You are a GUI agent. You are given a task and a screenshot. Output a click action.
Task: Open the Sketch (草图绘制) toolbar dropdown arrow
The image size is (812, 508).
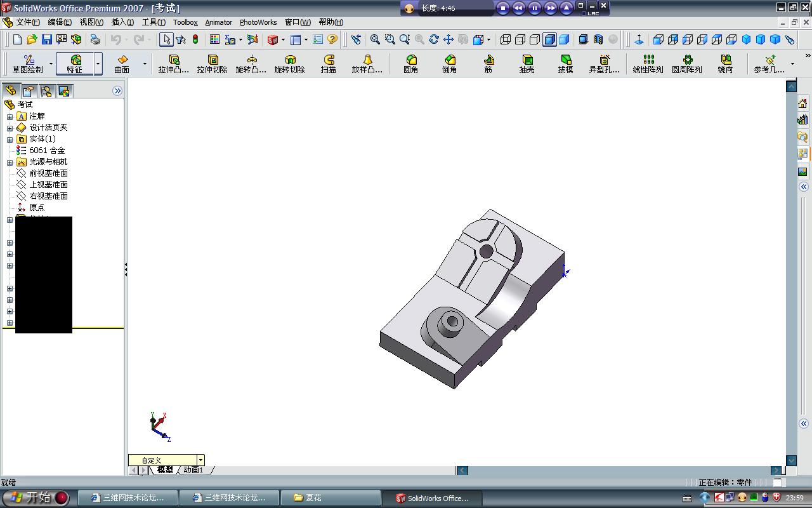[x=51, y=64]
